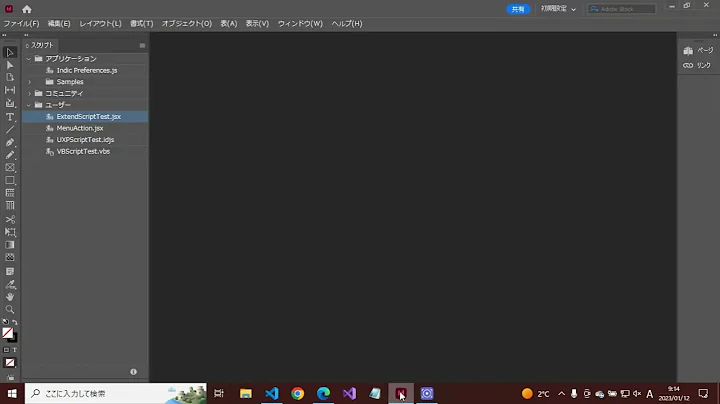Screen dimensions: 720x404
Task: Select UXPScriptTest.idjs script
Action: click(86, 140)
